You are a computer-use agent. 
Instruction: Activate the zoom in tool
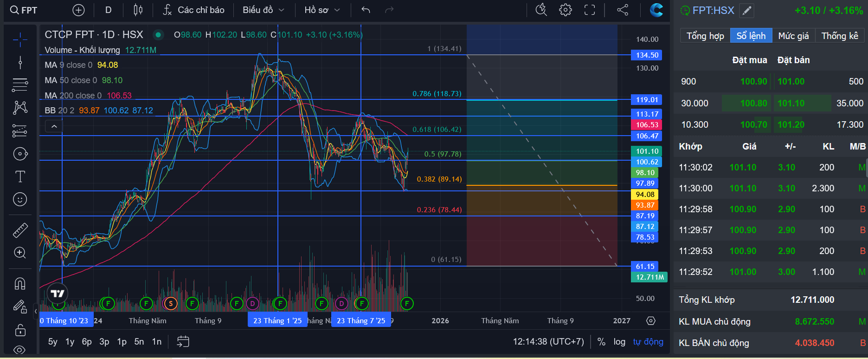[20, 253]
